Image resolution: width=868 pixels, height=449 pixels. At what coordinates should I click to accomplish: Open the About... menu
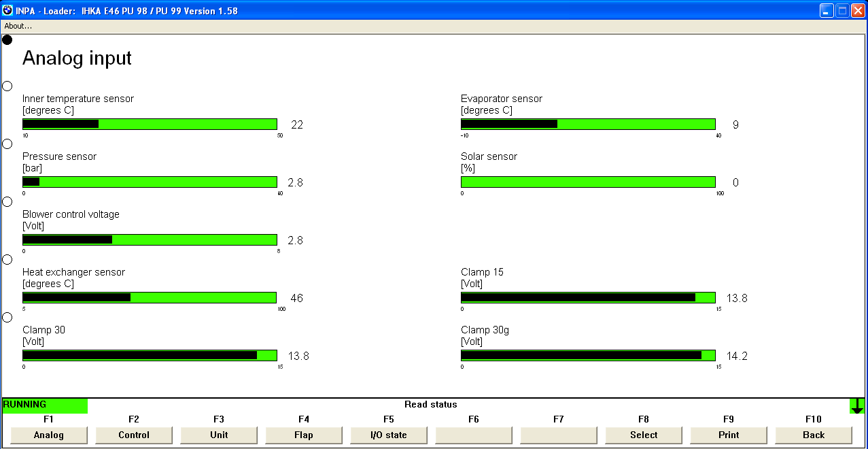(18, 26)
